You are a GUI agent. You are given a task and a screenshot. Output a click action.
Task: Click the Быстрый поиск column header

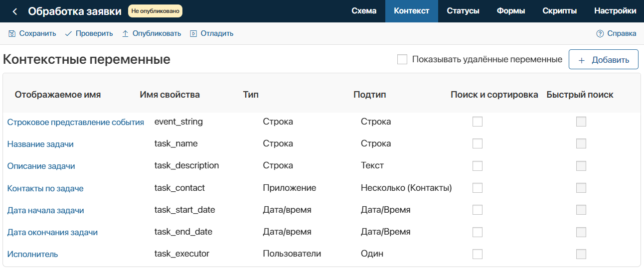click(580, 95)
